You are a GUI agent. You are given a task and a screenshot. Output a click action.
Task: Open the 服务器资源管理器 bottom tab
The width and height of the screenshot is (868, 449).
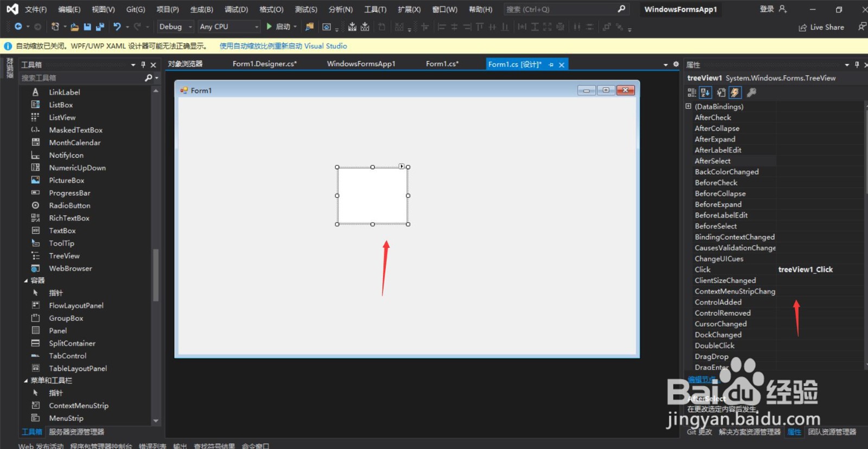tap(76, 432)
